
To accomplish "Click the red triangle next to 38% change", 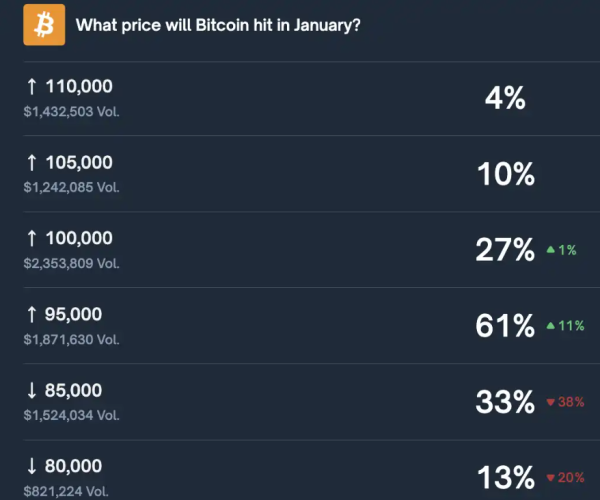I will point(550,402).
